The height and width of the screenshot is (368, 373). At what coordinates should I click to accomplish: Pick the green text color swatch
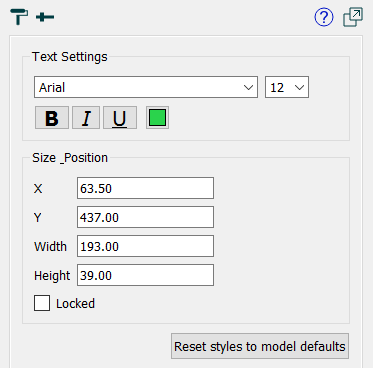click(157, 118)
